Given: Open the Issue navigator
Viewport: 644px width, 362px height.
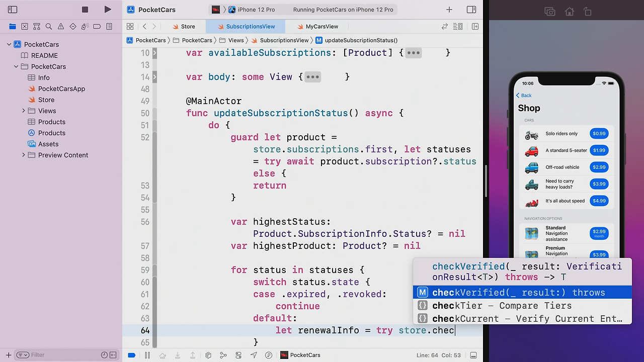Looking at the screenshot, I should tap(61, 26).
